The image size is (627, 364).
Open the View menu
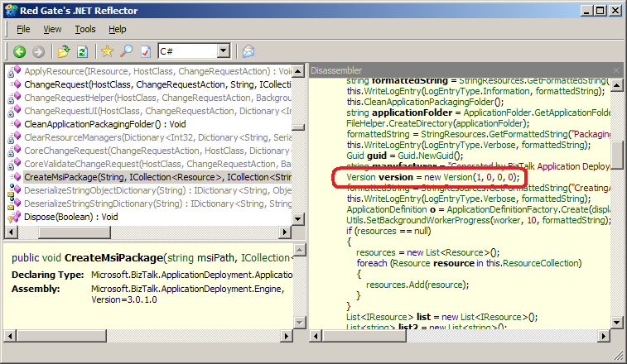pyautogui.click(x=52, y=29)
